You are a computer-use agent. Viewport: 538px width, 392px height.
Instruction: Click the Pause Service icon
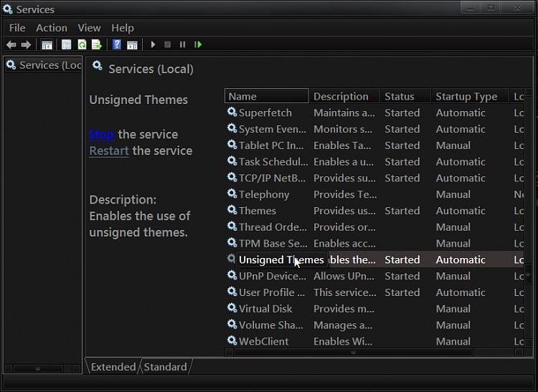click(x=182, y=44)
